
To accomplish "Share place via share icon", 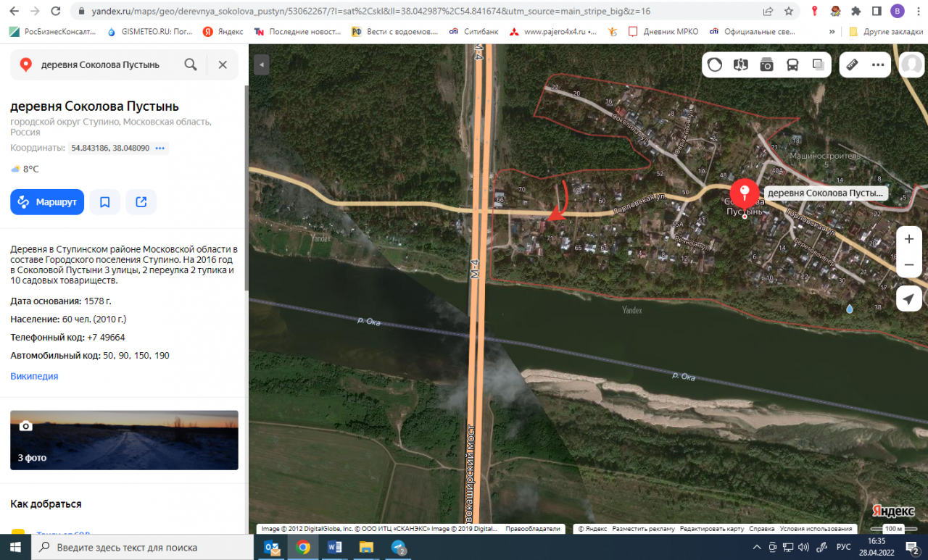I will (x=141, y=202).
